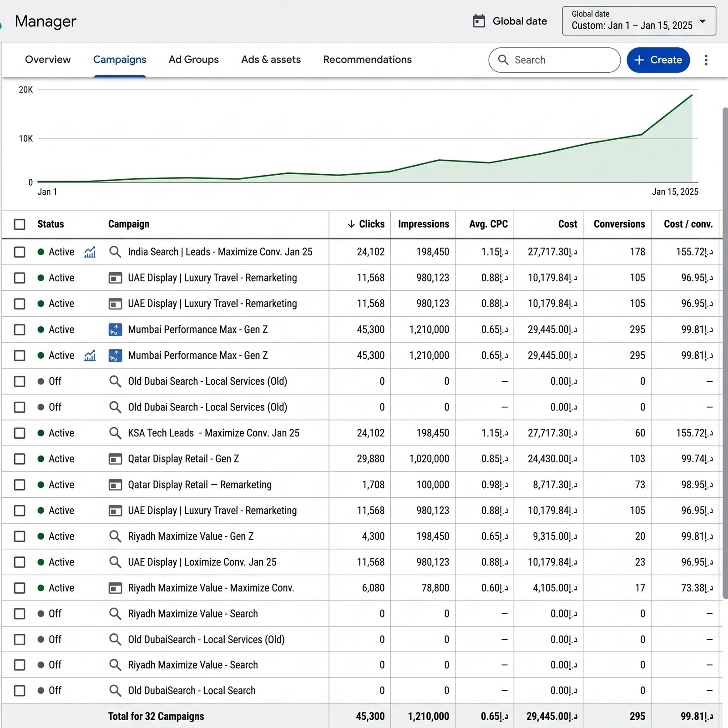
Task: Click the 24,430.00 cost cell value
Action: 552,459
